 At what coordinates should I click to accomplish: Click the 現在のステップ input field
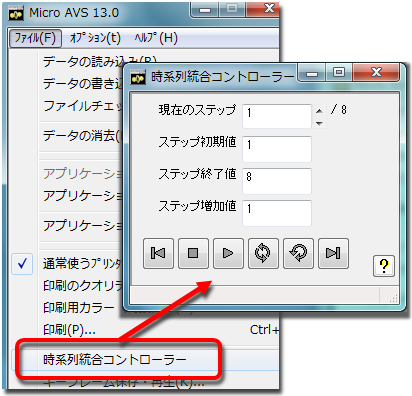coord(277,116)
